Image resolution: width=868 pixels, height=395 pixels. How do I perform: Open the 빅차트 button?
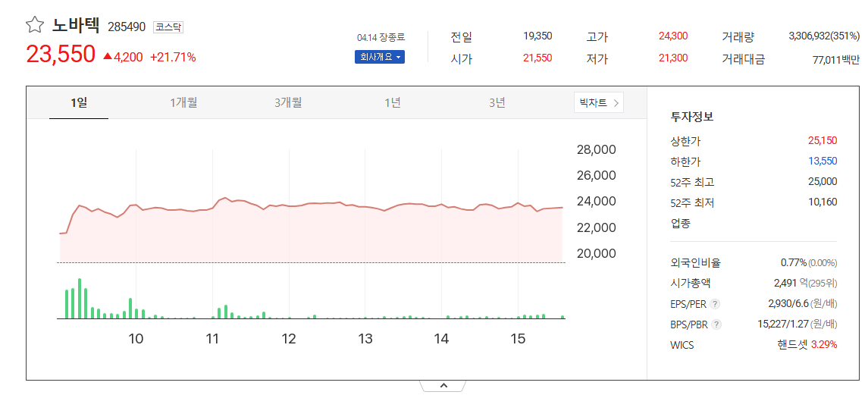(598, 102)
